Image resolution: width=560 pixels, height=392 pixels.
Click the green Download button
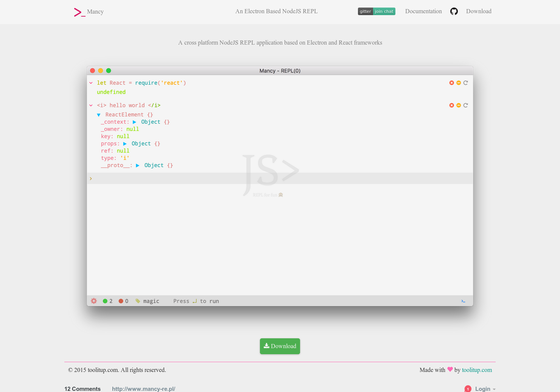(280, 346)
